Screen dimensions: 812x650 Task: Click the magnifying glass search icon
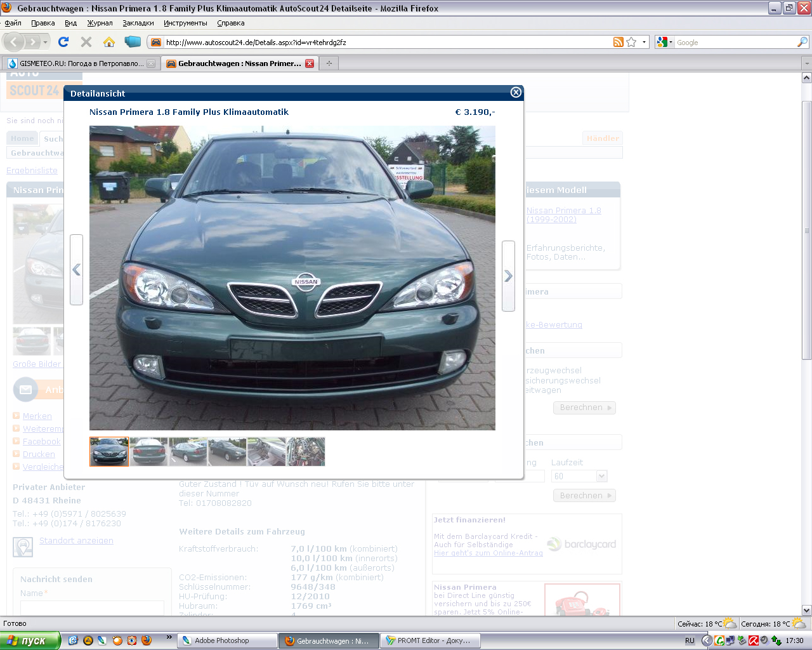(x=802, y=42)
